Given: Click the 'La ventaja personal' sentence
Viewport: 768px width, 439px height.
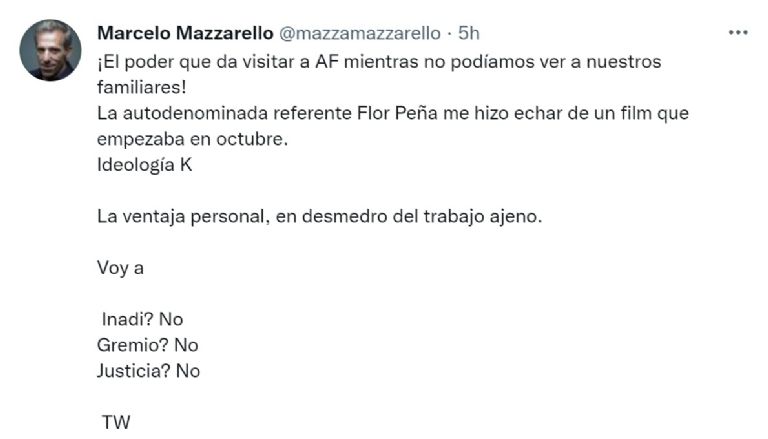Looking at the screenshot, I should tap(319, 216).
